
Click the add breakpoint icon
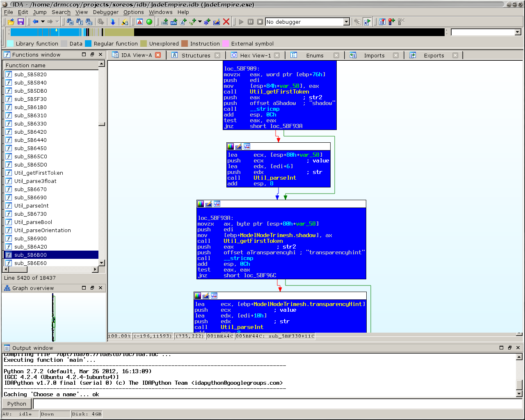(392, 22)
